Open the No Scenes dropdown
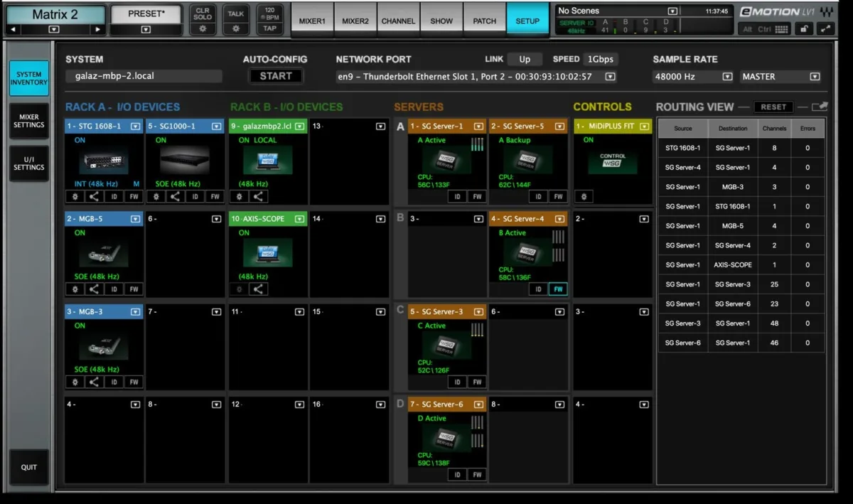853x504 pixels. (x=672, y=11)
